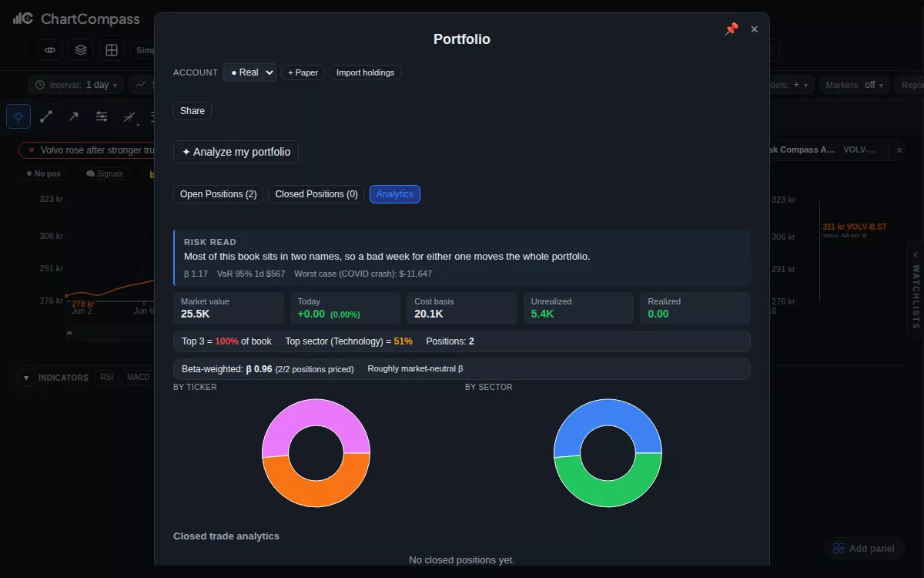Toggle the RSI indicator chip
924x578 pixels.
pos(105,378)
